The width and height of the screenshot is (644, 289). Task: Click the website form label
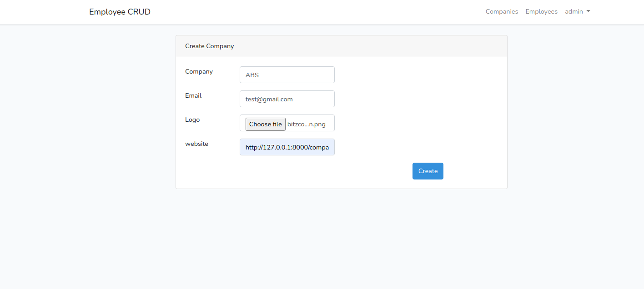click(x=196, y=144)
